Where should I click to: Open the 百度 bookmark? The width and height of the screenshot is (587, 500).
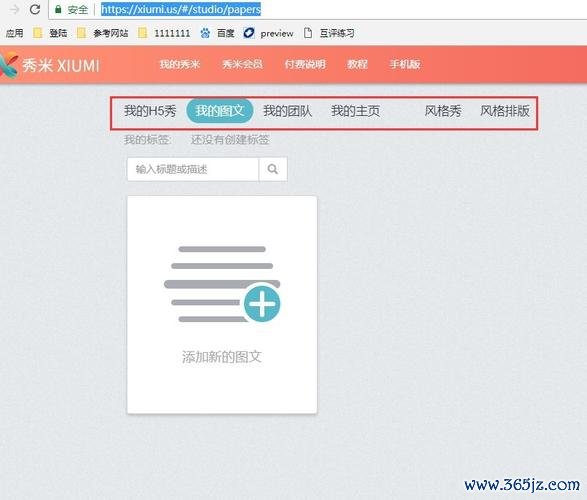coord(217,33)
